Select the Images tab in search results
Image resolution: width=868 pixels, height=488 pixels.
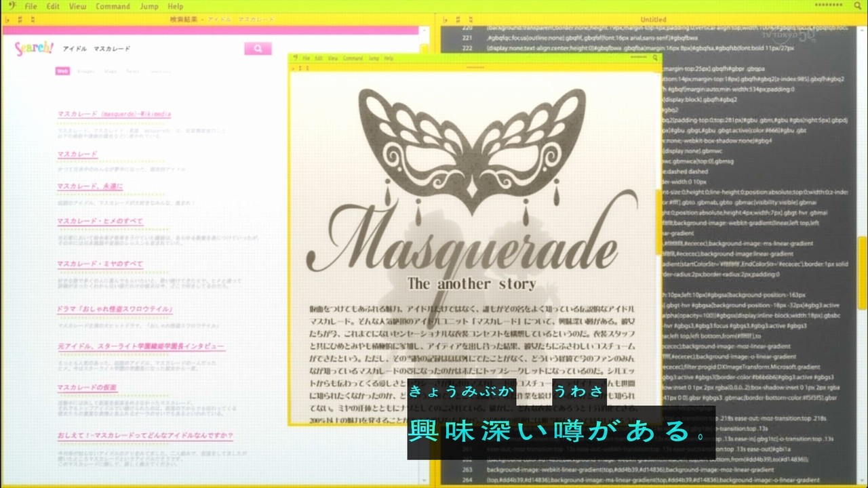(x=85, y=70)
